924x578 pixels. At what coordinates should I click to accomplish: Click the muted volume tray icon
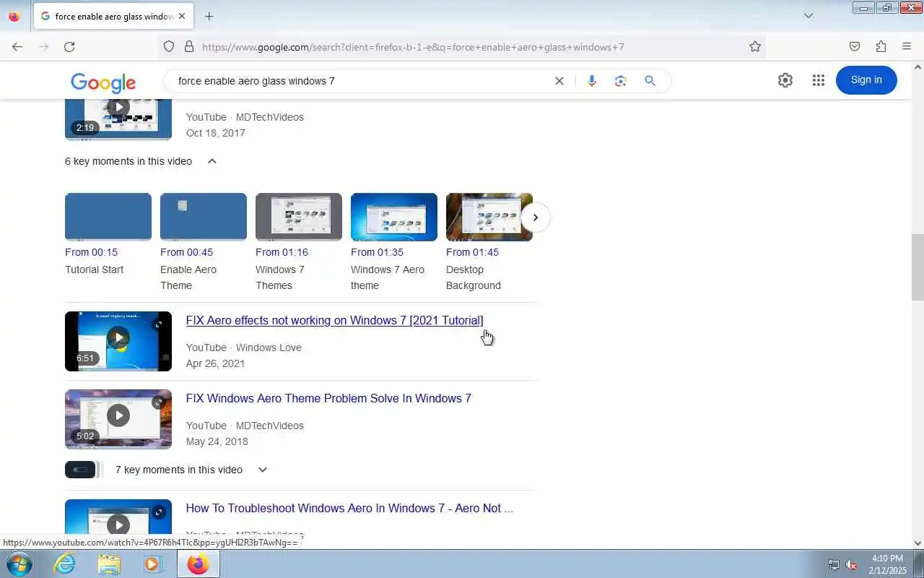[852, 564]
